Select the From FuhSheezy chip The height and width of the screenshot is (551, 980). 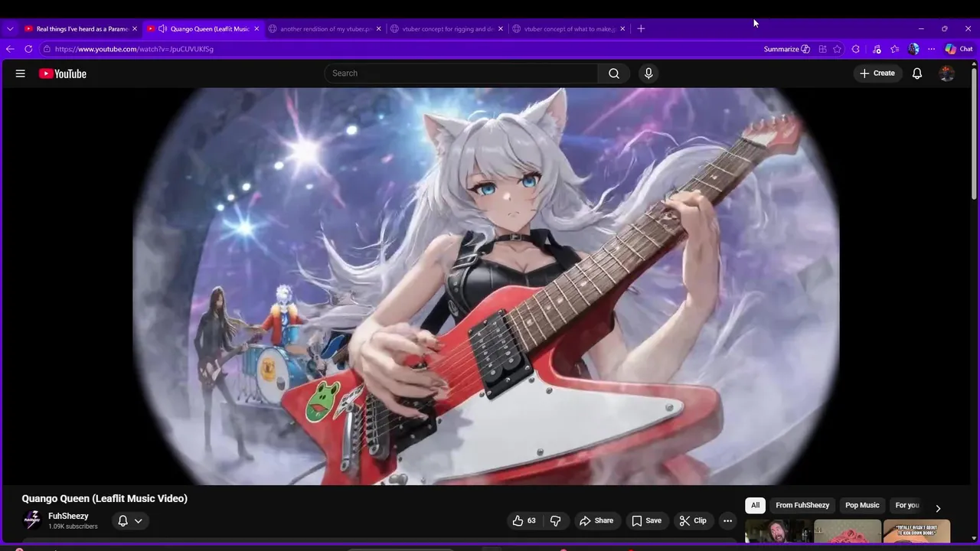pyautogui.click(x=802, y=505)
